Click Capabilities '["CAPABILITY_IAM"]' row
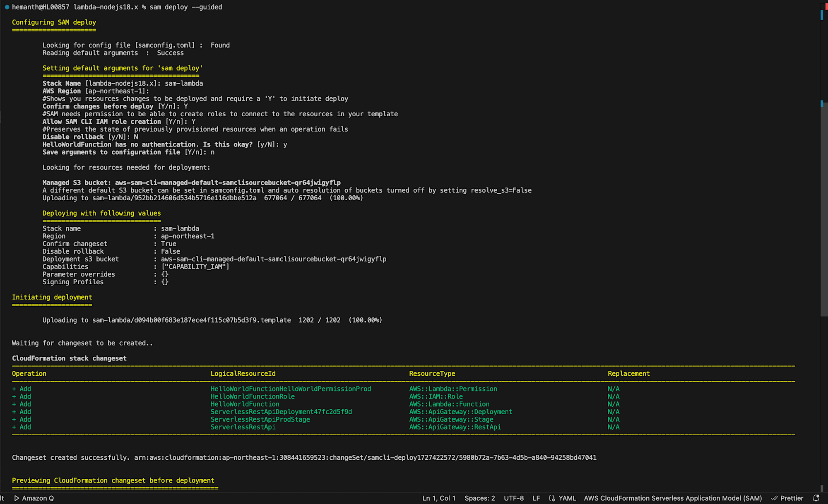The image size is (828, 504). pyautogui.click(x=136, y=267)
